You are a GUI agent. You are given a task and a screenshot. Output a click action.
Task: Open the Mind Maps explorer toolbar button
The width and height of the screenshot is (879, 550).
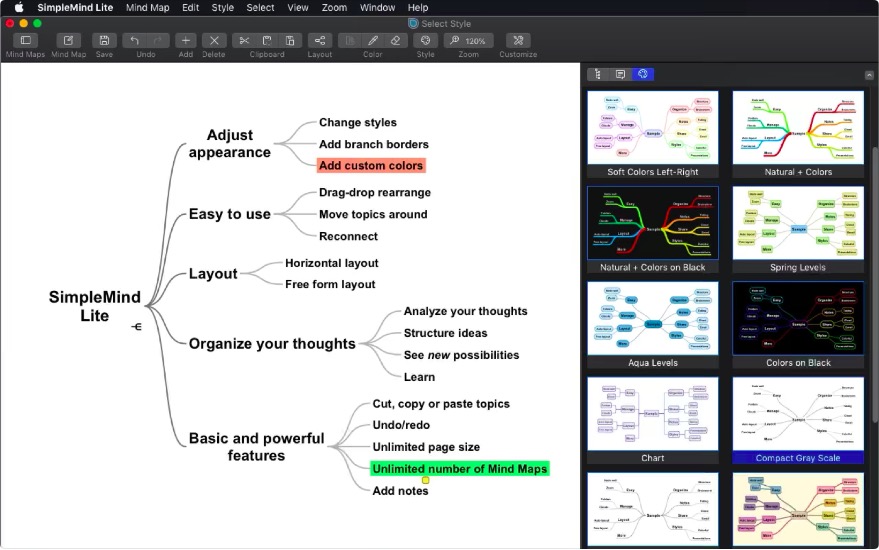pyautogui.click(x=25, y=40)
